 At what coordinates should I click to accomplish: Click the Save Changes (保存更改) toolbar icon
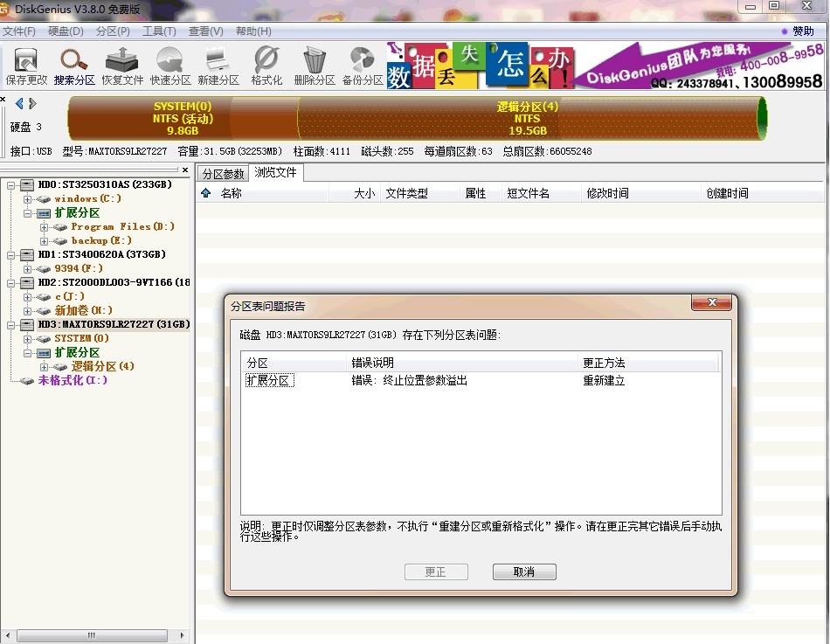(x=26, y=66)
